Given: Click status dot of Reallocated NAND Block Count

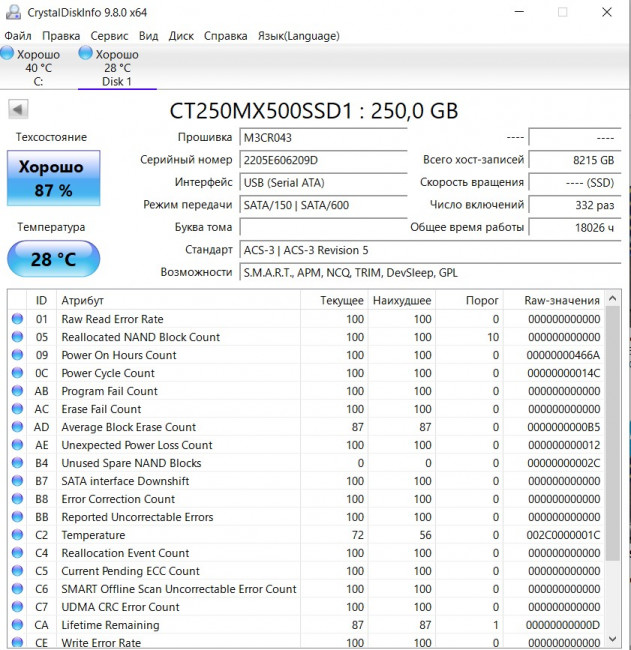Looking at the screenshot, I should pos(17,337).
